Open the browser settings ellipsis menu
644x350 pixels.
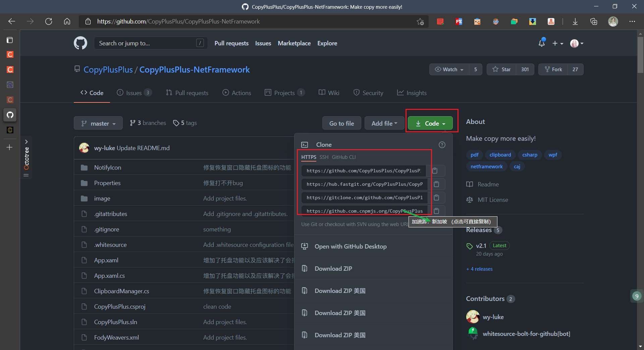[632, 21]
